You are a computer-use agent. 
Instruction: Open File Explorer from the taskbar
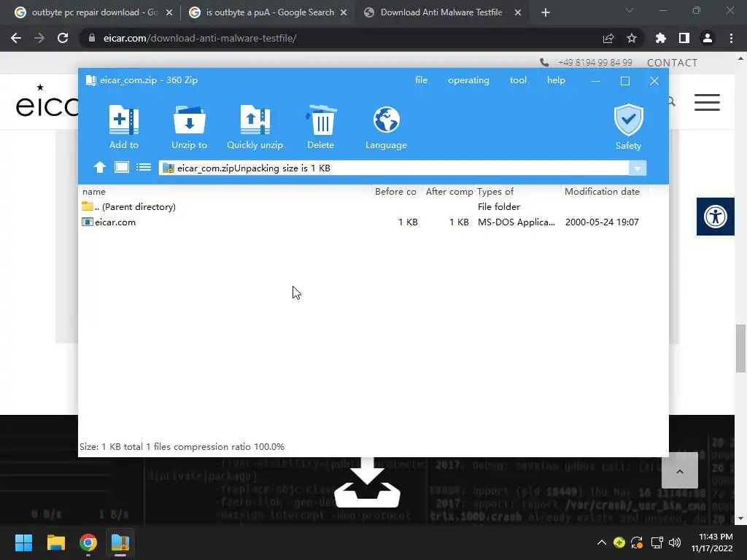(55, 542)
